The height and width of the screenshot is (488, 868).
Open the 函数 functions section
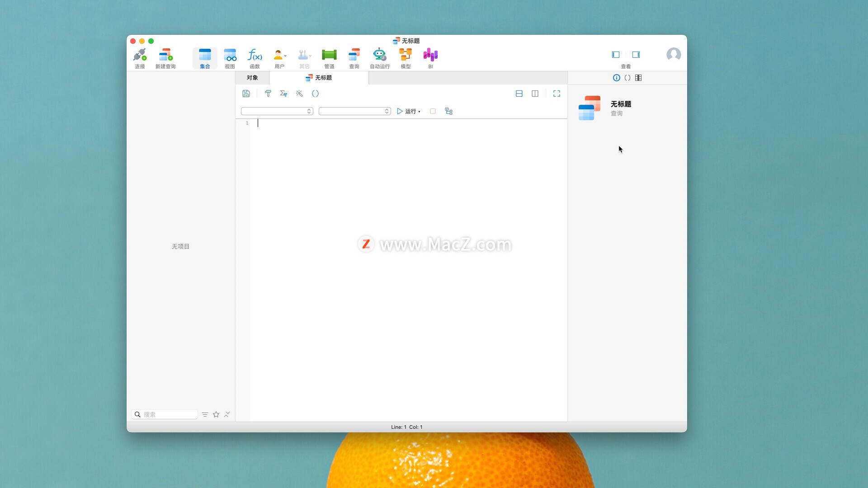(255, 58)
